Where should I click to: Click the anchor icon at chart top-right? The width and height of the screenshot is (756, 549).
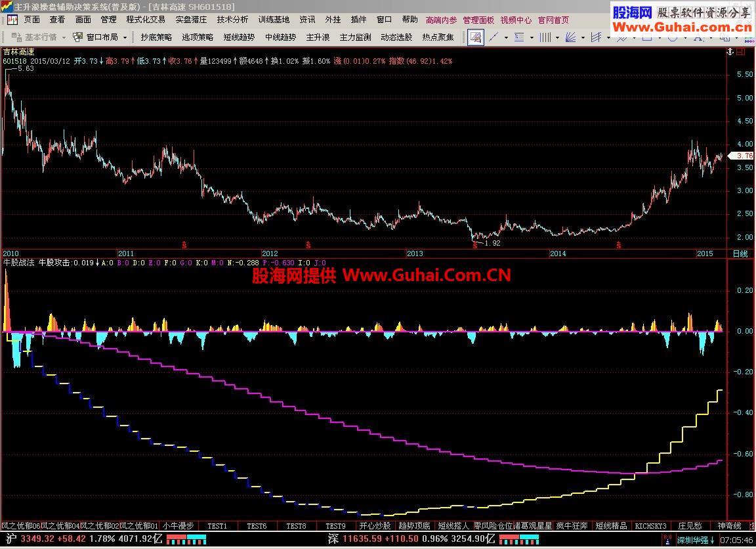click(729, 51)
